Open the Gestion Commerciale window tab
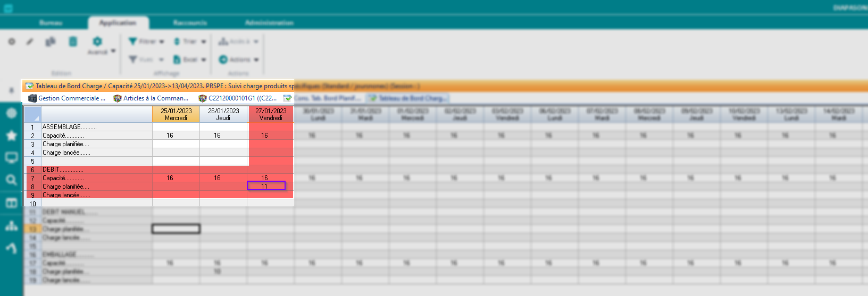 coord(67,98)
